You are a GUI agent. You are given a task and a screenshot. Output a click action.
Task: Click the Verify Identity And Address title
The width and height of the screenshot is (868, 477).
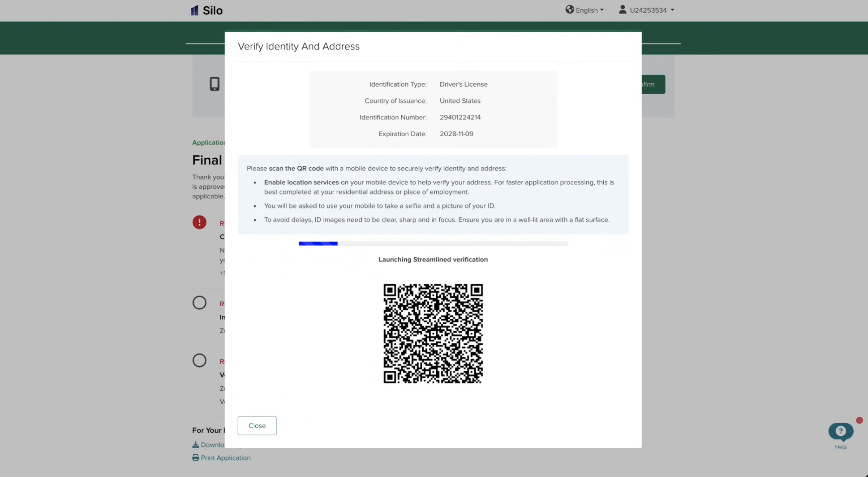tap(299, 46)
